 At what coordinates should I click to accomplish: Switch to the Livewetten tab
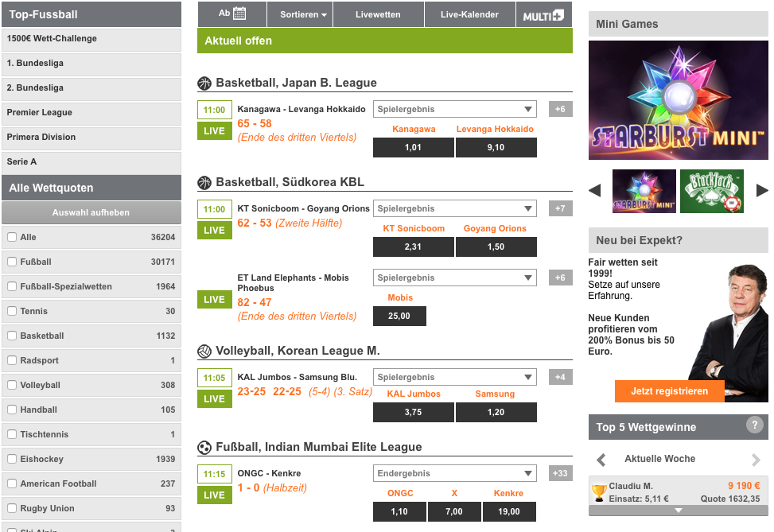[x=378, y=14]
